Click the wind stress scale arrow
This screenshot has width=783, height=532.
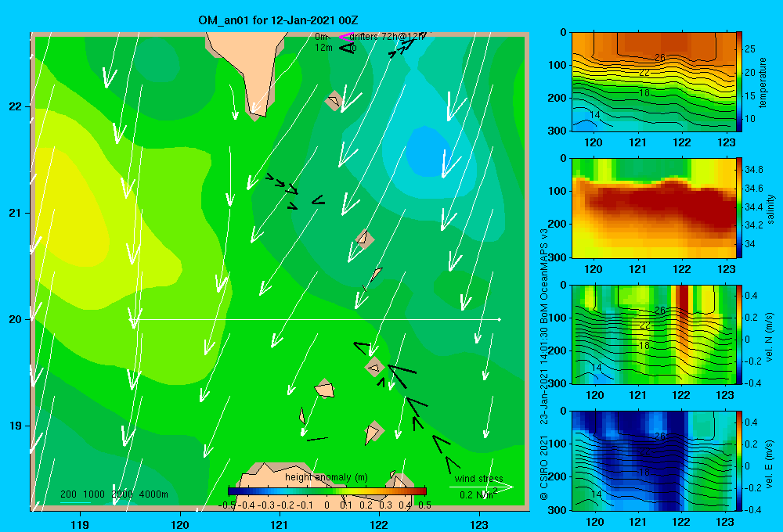pos(481,487)
